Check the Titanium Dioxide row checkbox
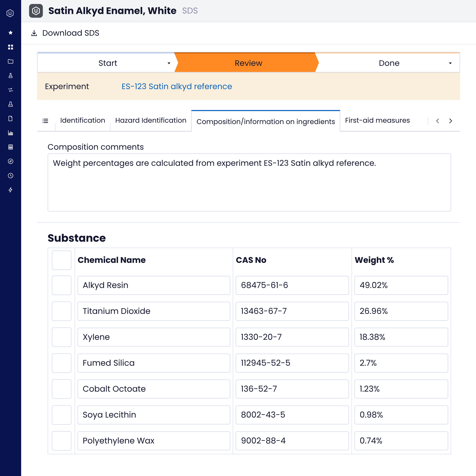 [62, 311]
